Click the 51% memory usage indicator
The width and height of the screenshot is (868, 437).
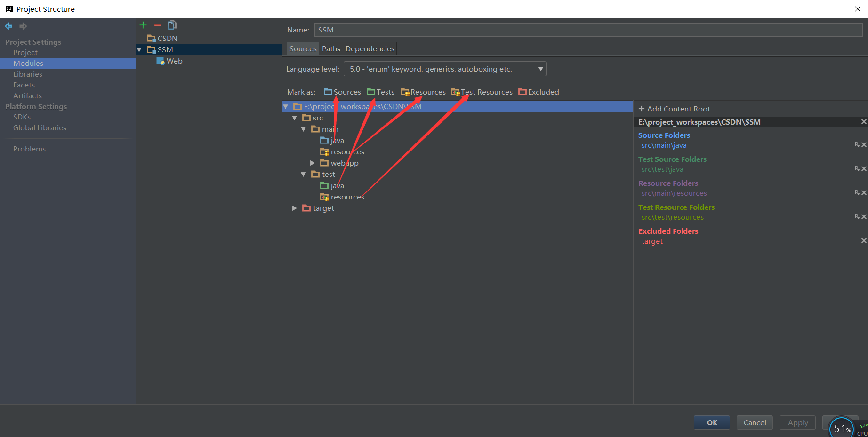click(841, 427)
